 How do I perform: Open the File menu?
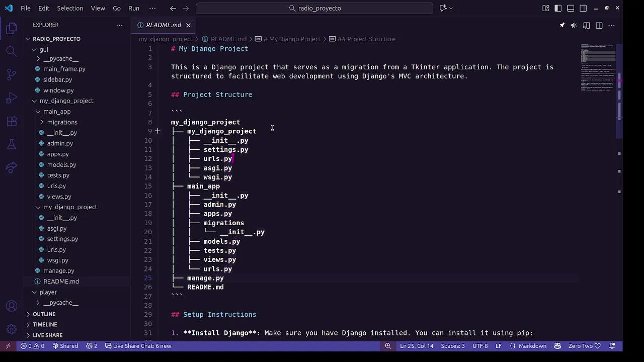pos(26,8)
